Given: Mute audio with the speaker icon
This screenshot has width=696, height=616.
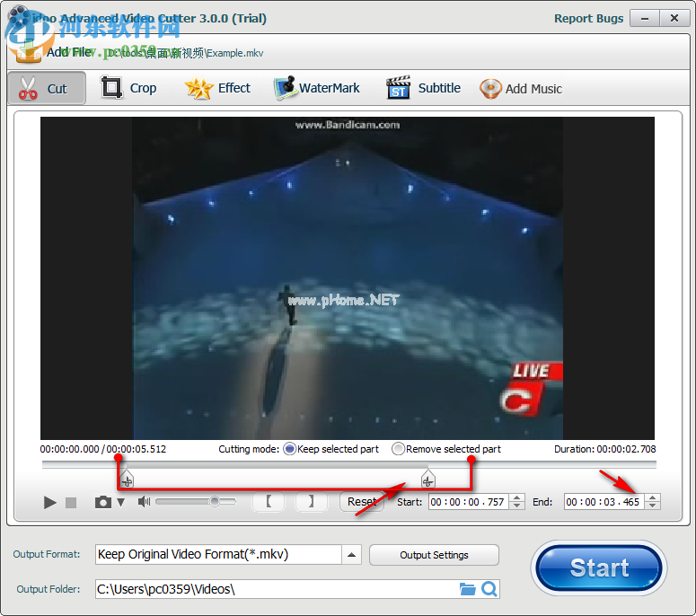Looking at the screenshot, I should [x=145, y=501].
